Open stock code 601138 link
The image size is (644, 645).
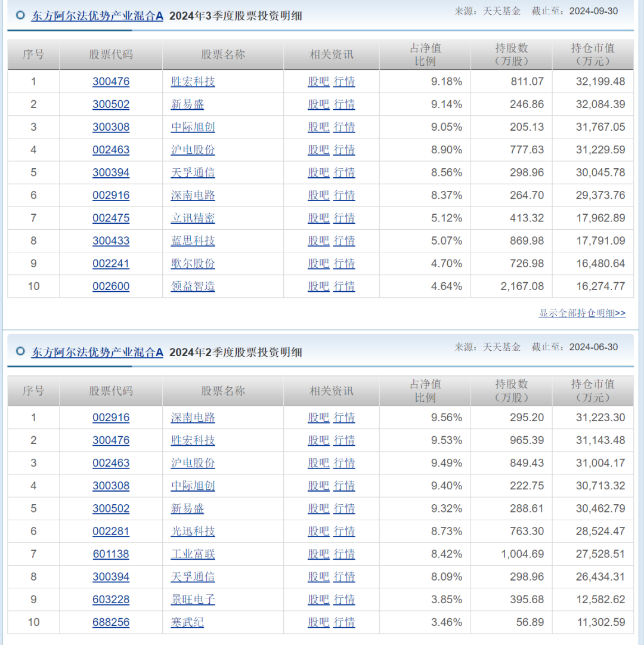111,554
